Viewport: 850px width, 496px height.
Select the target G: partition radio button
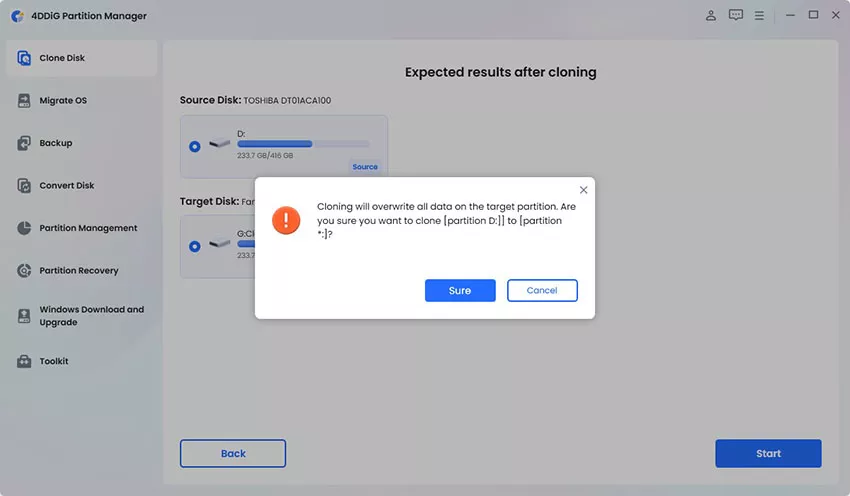click(195, 247)
